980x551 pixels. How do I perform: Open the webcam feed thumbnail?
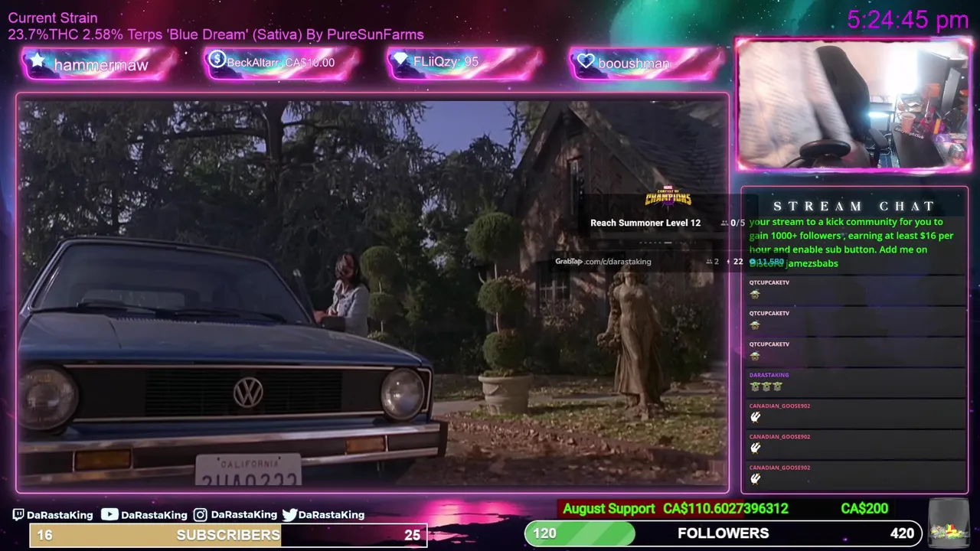coord(854,105)
